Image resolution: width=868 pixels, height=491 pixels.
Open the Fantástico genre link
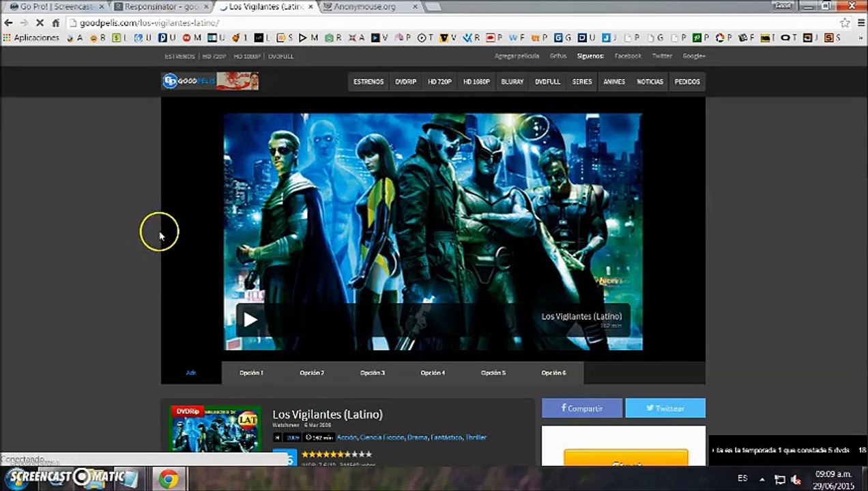coord(446,438)
